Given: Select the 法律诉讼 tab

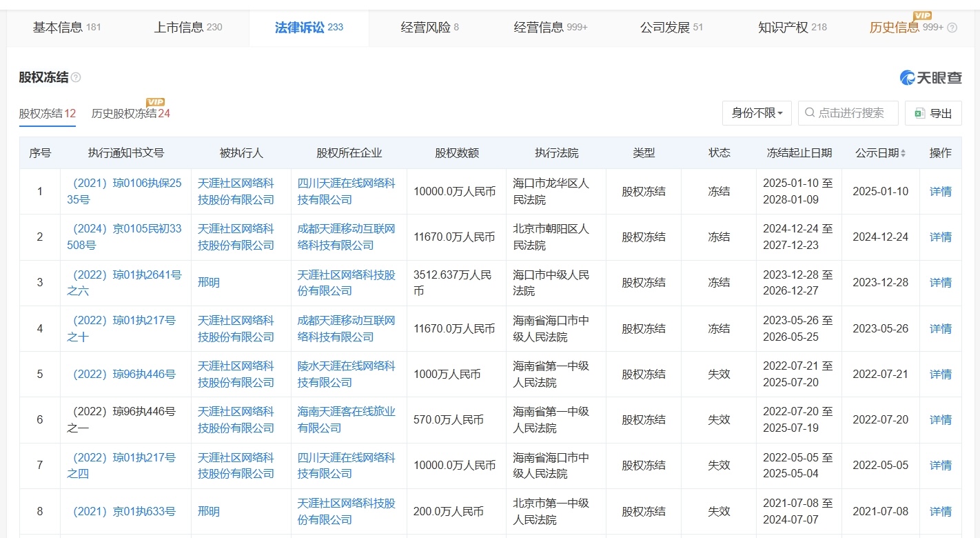Looking at the screenshot, I should (309, 28).
